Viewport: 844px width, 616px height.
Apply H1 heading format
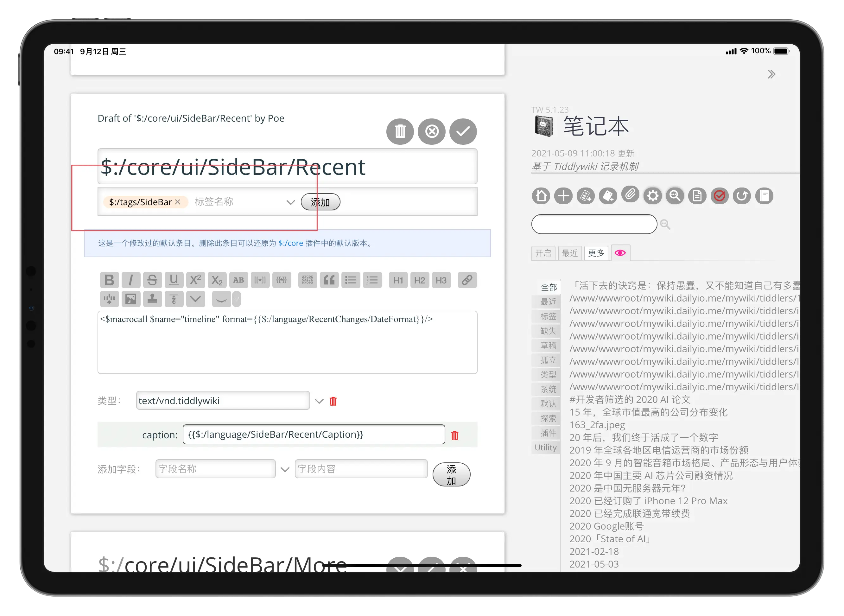(x=398, y=280)
